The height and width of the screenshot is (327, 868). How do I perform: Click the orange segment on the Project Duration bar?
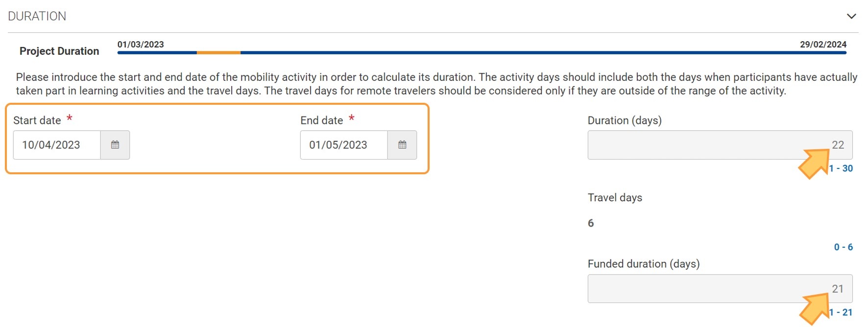[x=218, y=52]
